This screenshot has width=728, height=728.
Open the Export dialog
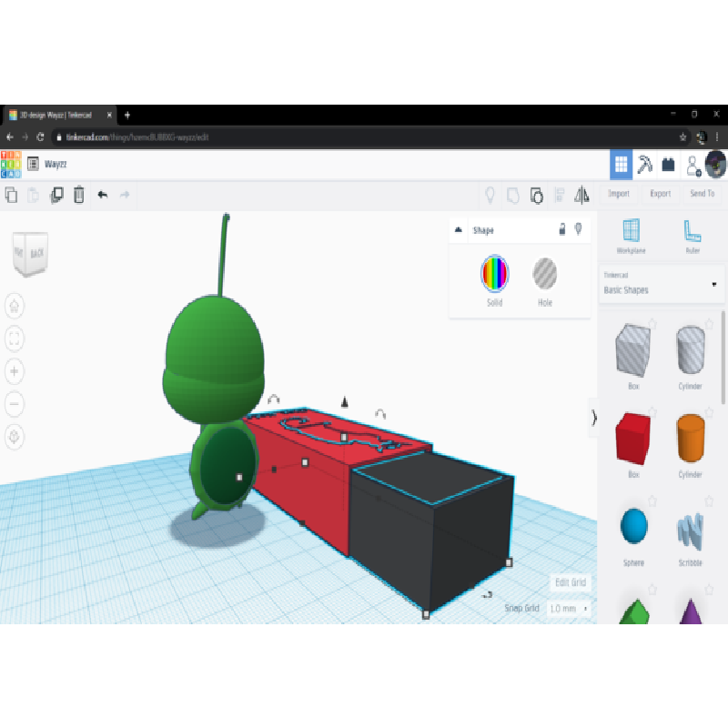pos(660,194)
